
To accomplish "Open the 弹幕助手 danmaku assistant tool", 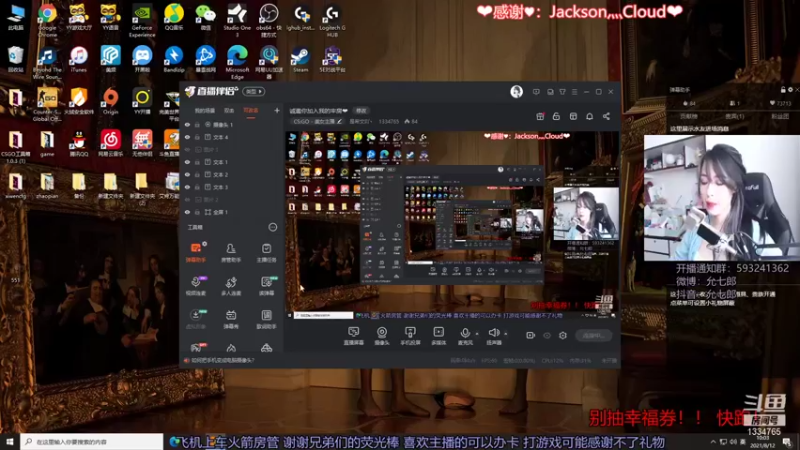I will click(196, 253).
